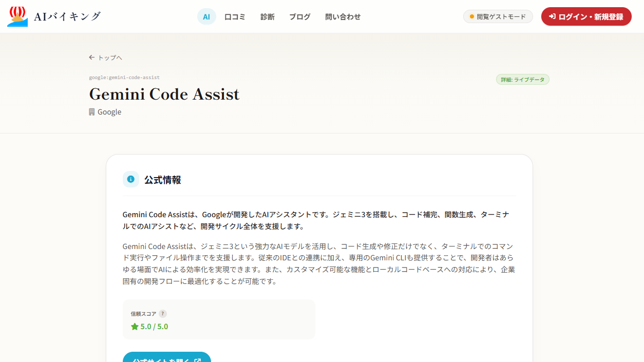Click the google:gemini-code-assist identifier text
The height and width of the screenshot is (362, 644).
(x=124, y=78)
